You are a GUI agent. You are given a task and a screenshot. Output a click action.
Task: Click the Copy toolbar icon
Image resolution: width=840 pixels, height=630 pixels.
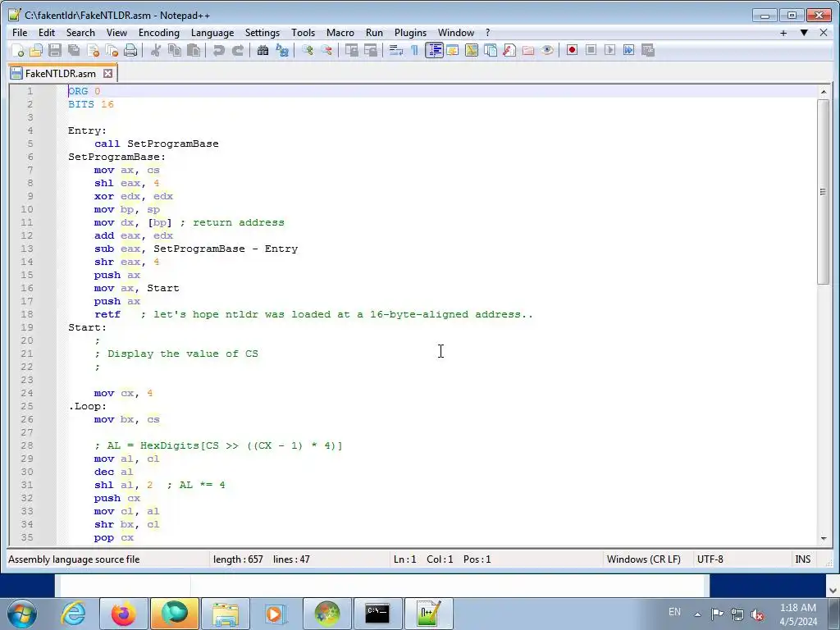(x=175, y=50)
